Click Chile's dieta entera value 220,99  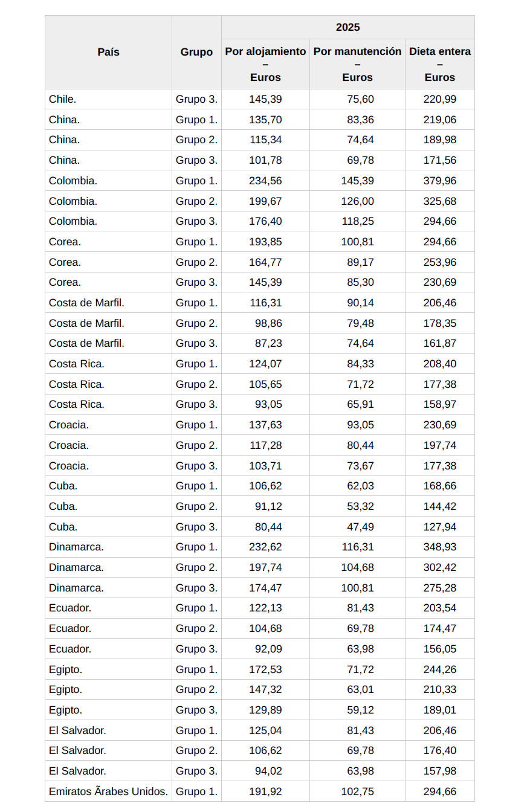(440, 99)
